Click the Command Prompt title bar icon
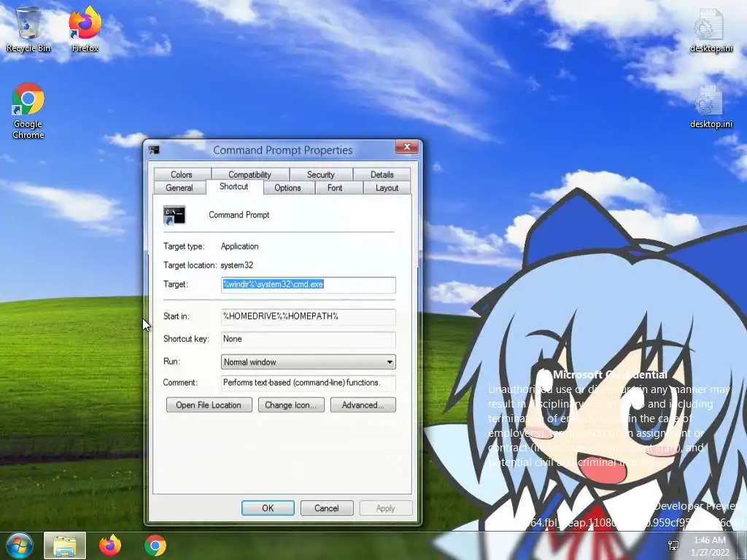The image size is (747, 560). (x=154, y=150)
